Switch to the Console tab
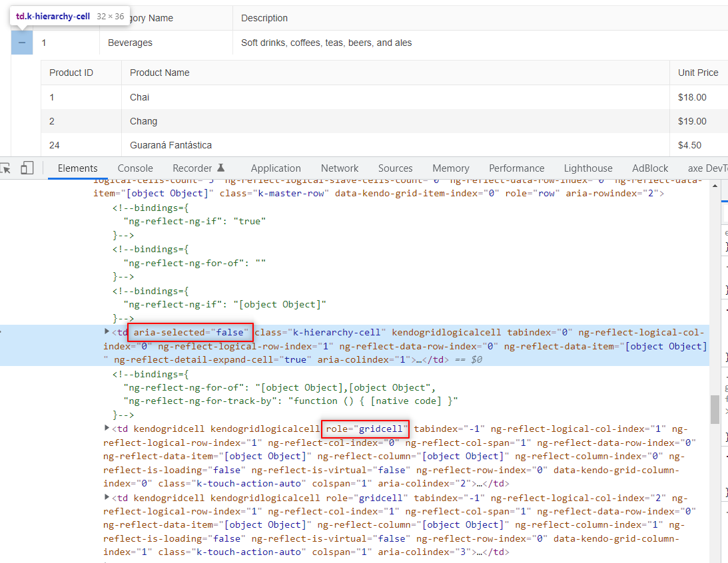728x563 pixels. [135, 168]
